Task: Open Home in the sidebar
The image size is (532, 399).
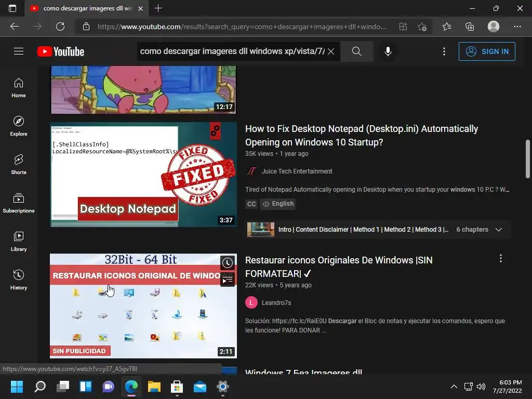Action: pos(19,88)
